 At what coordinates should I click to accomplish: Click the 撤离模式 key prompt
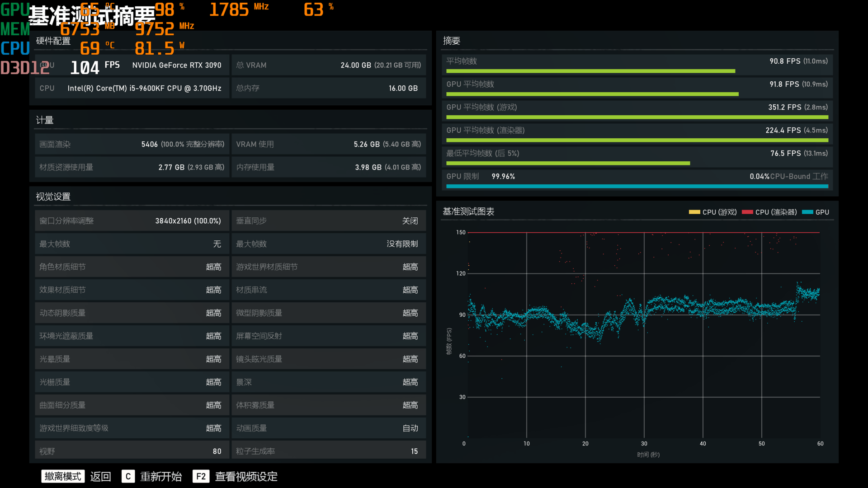click(63, 476)
